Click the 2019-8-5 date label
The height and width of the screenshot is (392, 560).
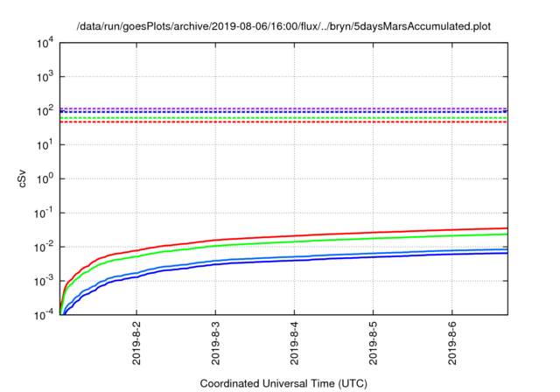[374, 343]
